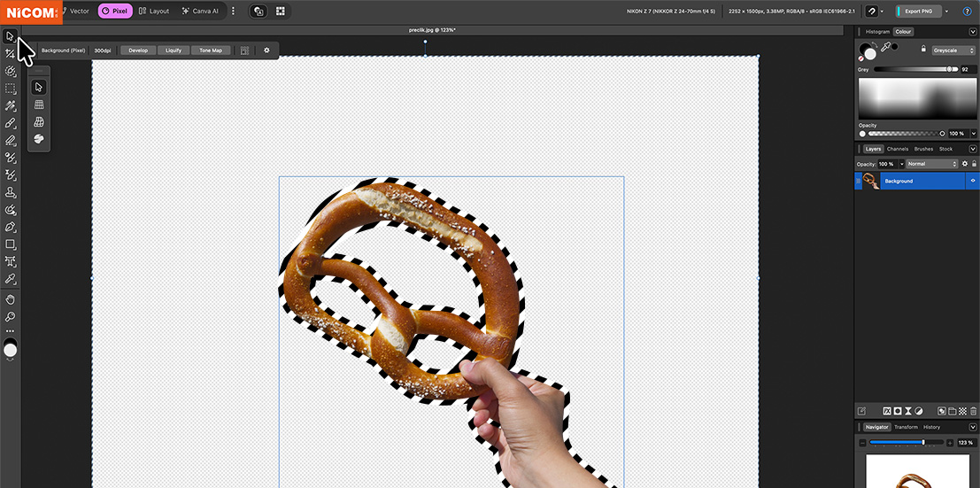Image resolution: width=980 pixels, height=488 pixels.
Task: Select the Move tool in the left toolbar
Action: tap(10, 35)
